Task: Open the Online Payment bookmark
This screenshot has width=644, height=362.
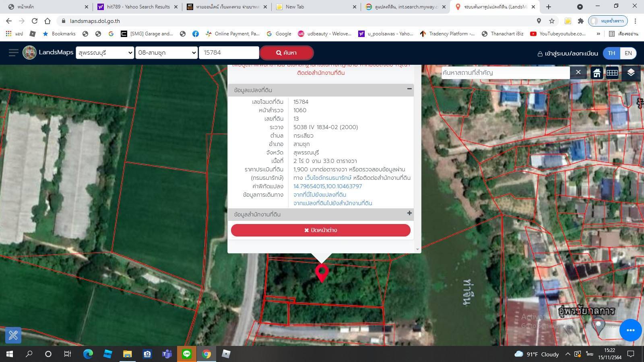Action: [232, 34]
